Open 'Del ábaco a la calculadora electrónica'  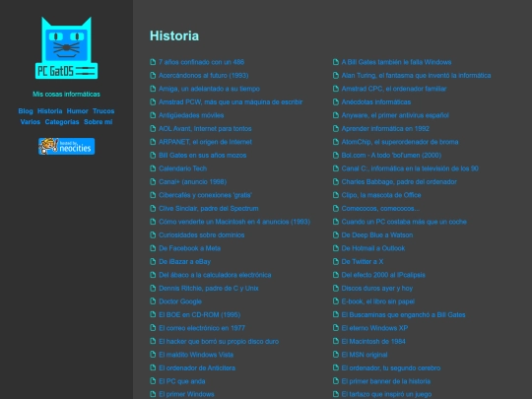click(x=215, y=275)
